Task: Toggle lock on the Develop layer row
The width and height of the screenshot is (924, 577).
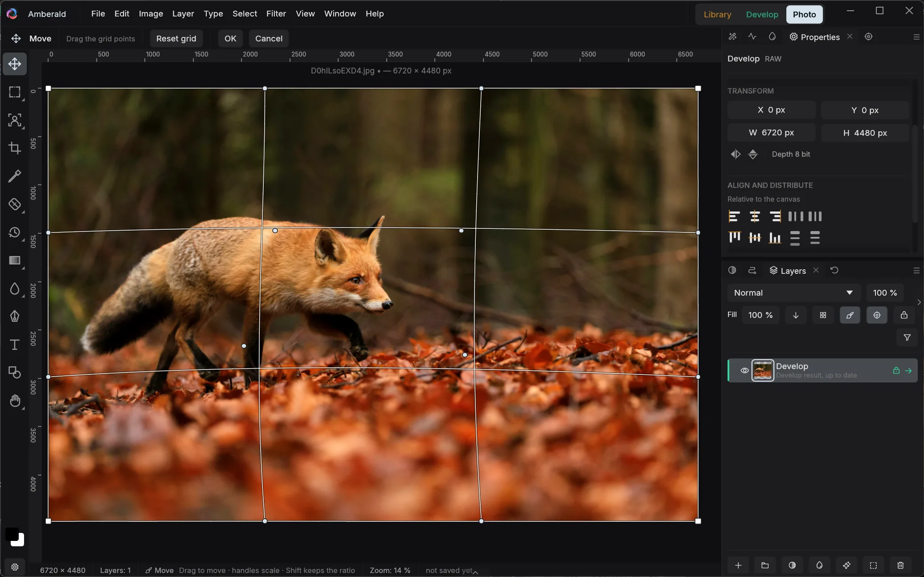Action: click(x=896, y=370)
